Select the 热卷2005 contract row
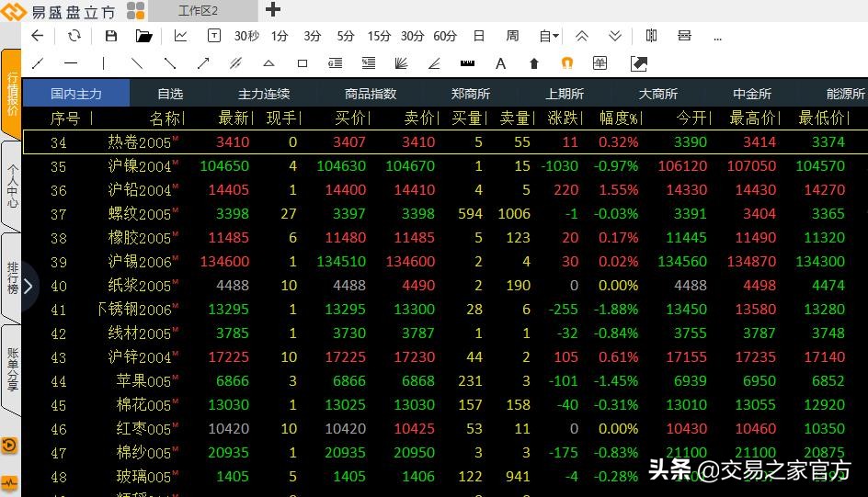Screen dimensions: 868x497 click(x=445, y=142)
